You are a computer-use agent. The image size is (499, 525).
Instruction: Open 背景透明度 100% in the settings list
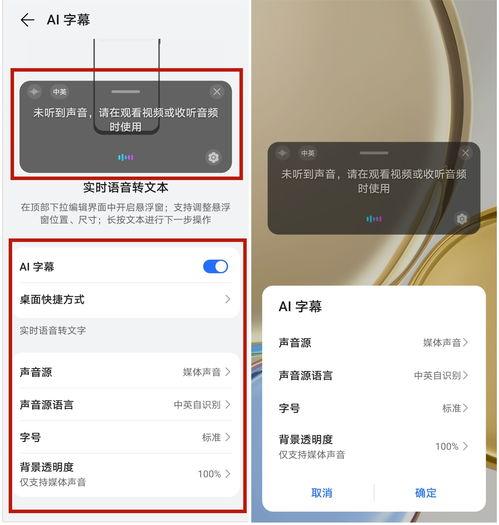pos(126,474)
